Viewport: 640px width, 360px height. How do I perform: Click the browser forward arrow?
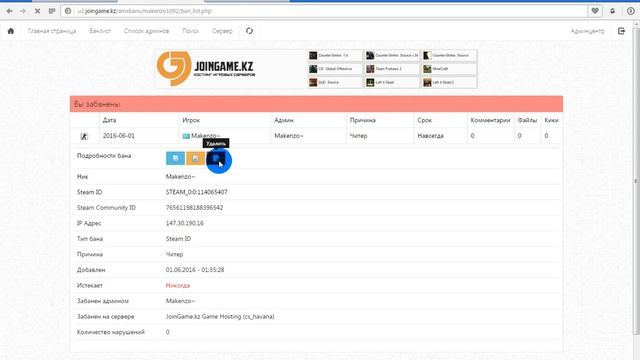[x=23, y=11]
